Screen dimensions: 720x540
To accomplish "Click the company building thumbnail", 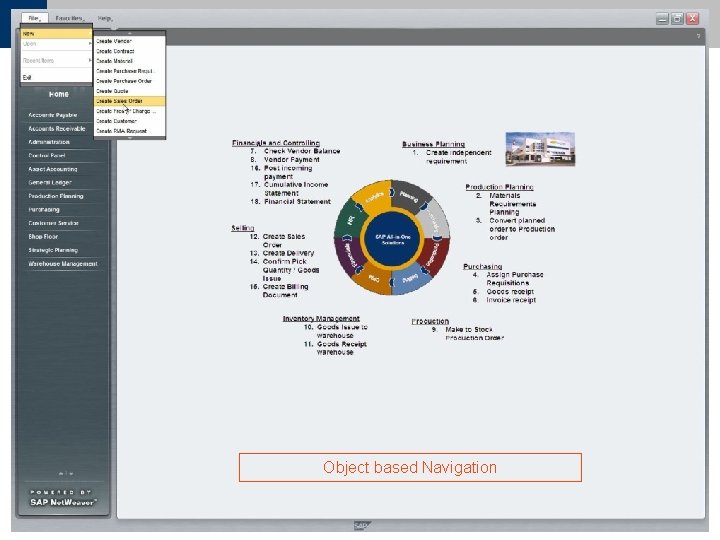I will coord(540,149).
